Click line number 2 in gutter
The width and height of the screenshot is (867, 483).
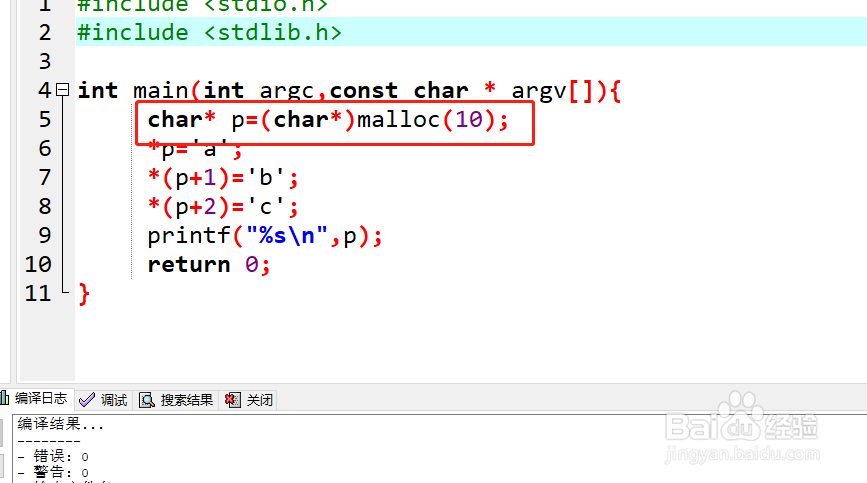45,33
